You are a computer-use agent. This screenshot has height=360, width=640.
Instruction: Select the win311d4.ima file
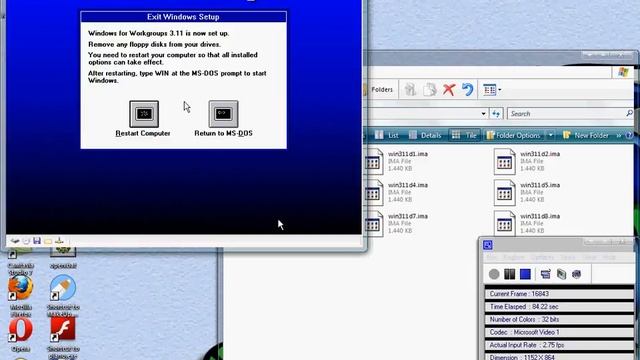(396, 192)
